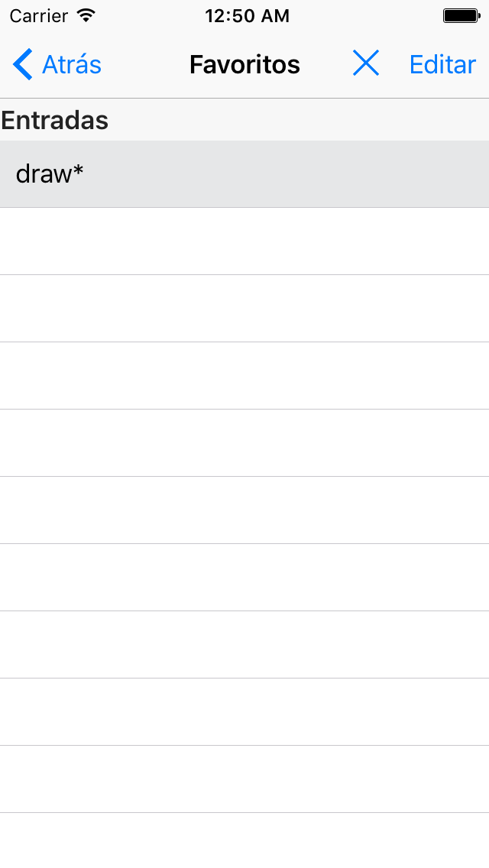Click the Favoritos navigation title
The height and width of the screenshot is (868, 489).
(x=244, y=64)
